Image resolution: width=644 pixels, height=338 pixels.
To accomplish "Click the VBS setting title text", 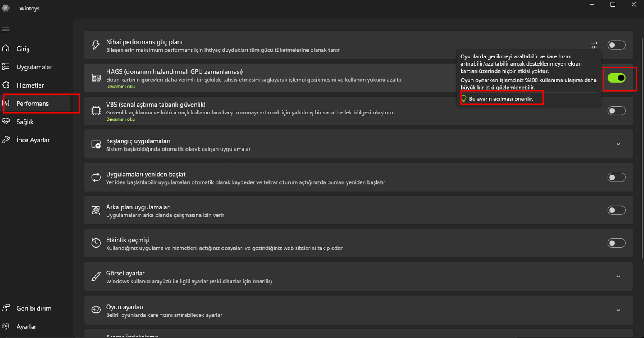I will 156,104.
